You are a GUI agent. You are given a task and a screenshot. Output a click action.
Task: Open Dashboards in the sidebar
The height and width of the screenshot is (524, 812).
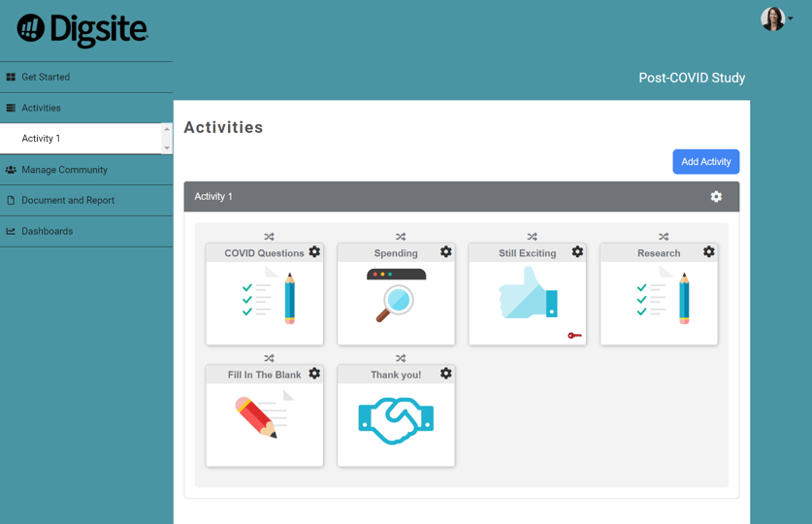(x=86, y=232)
